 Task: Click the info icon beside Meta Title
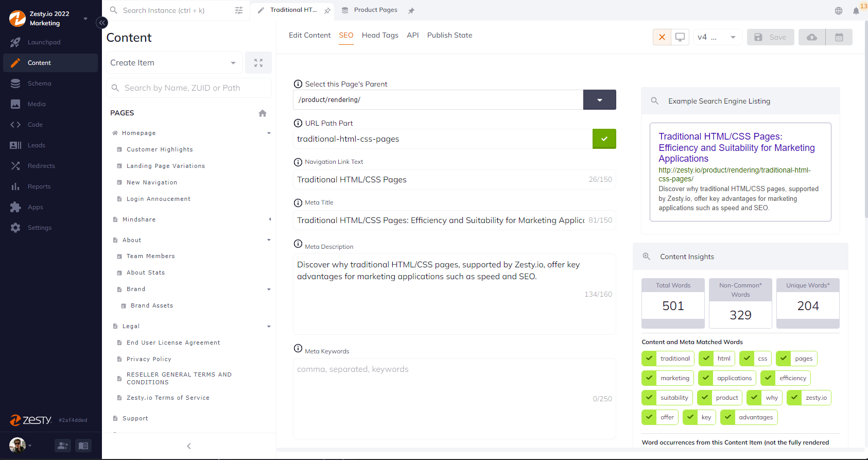pyautogui.click(x=298, y=203)
